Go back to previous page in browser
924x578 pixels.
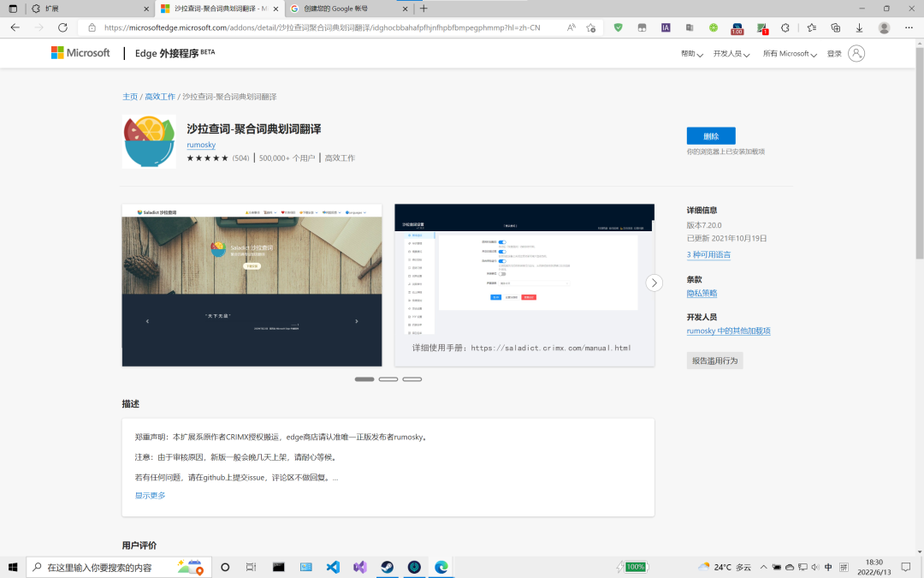click(15, 27)
